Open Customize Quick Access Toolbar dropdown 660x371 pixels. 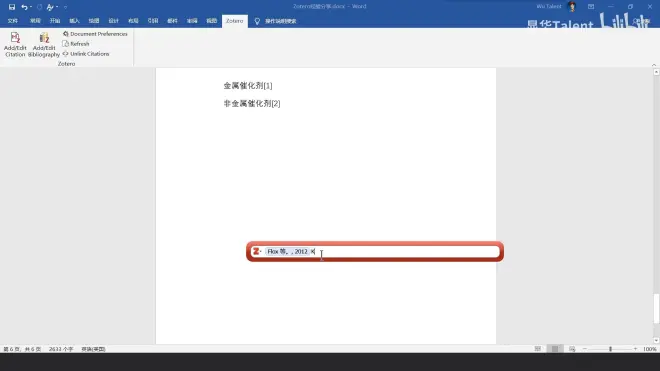(x=65, y=7)
